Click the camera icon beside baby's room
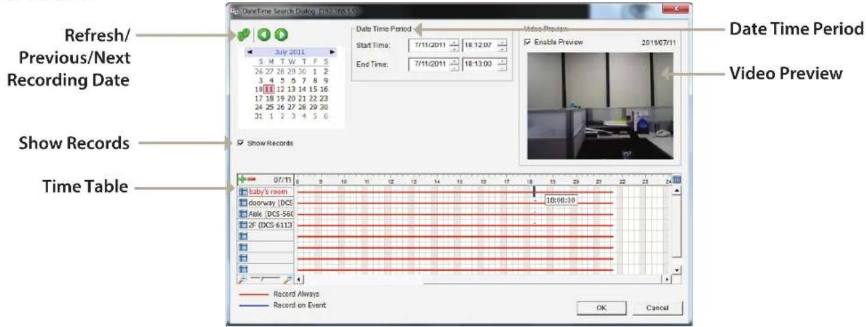 click(x=244, y=192)
